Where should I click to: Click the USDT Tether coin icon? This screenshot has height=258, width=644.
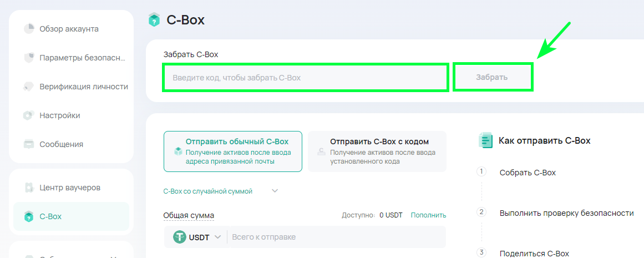180,237
